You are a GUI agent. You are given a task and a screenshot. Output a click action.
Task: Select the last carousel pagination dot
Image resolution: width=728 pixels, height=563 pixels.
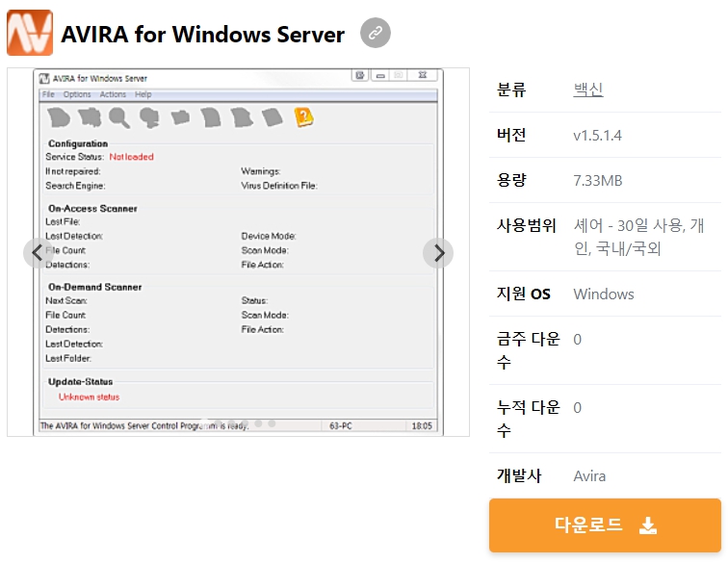tap(273, 423)
